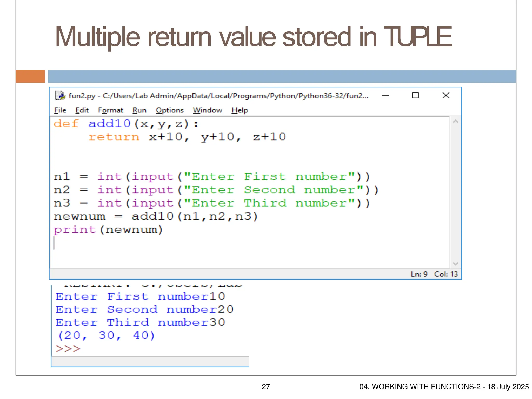Open the Format menu
532x399 pixels.
point(110,110)
